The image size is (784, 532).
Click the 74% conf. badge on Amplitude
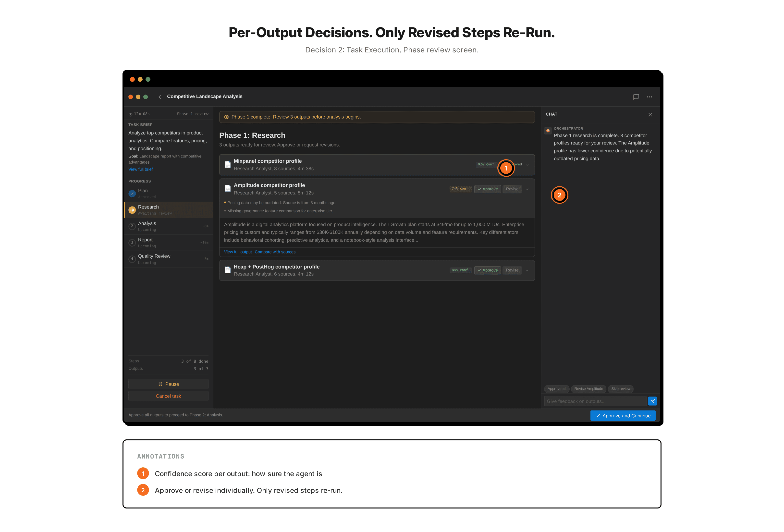click(x=461, y=189)
